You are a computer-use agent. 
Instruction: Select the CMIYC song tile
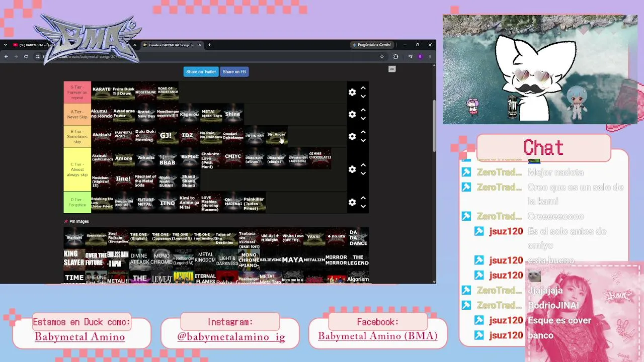click(232, 158)
